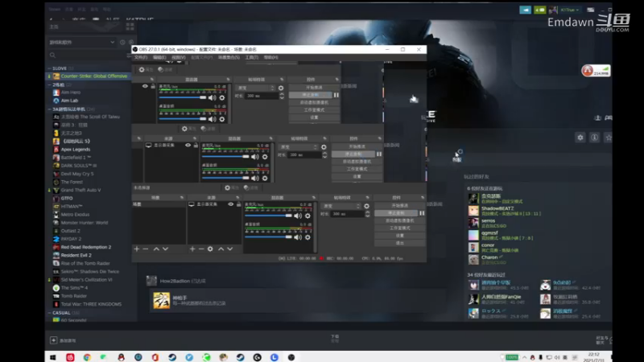
Task: Collapse the 1LOVE collection in Steam library
Action: click(x=50, y=68)
